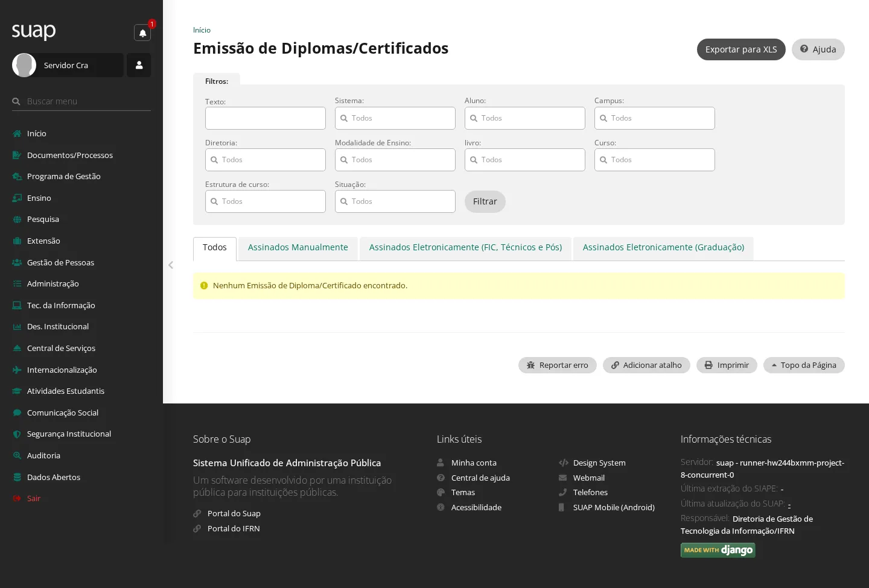Click the Extensão sidebar icon
This screenshot has height=588, width=869.
[17, 241]
